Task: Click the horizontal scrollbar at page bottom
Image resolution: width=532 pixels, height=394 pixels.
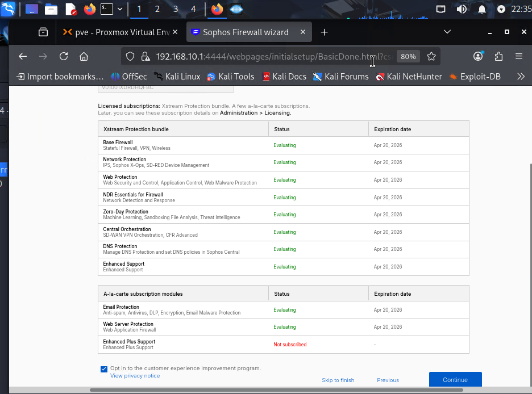Action: (x=276, y=390)
